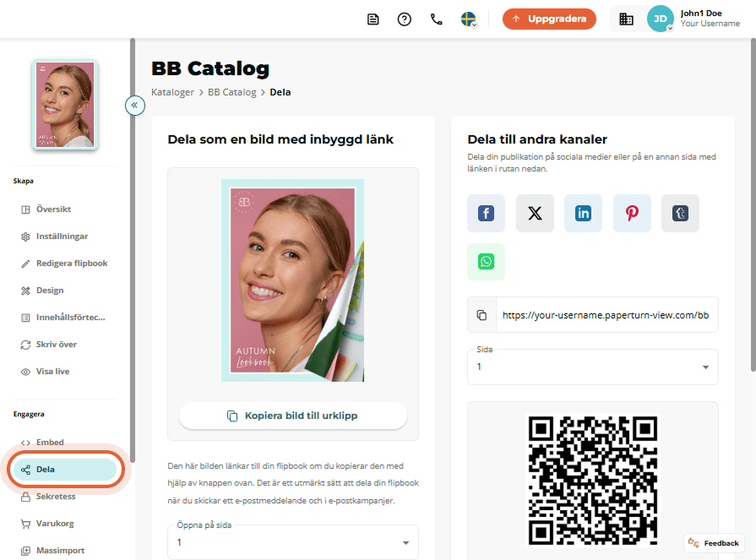
Task: Click the Dela till andra kanaler heading
Action: pyautogui.click(x=537, y=139)
